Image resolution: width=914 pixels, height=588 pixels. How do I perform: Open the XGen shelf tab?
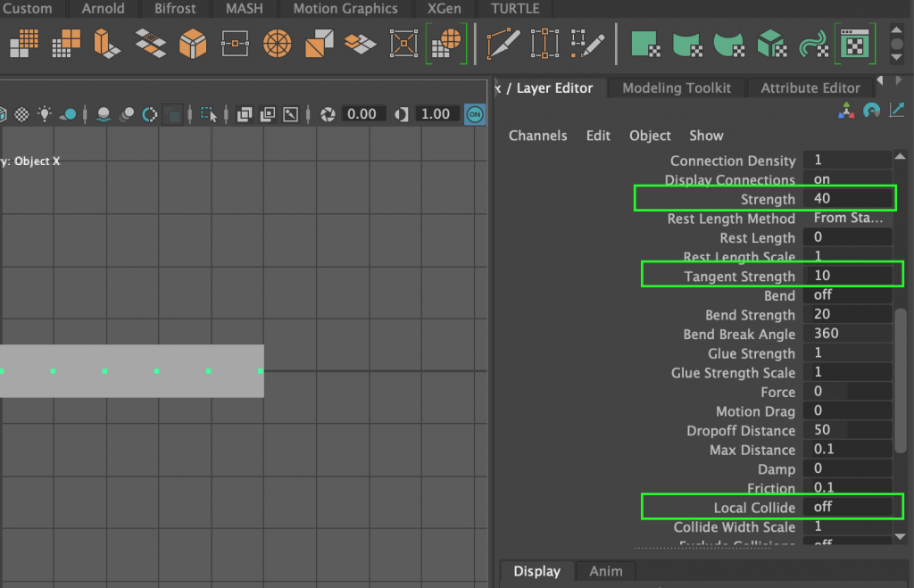[x=445, y=8]
